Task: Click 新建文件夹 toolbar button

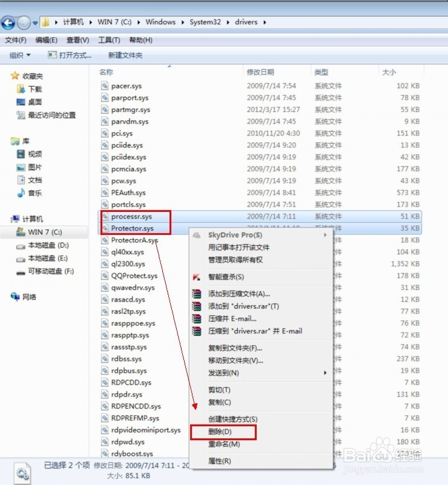Action: point(125,55)
